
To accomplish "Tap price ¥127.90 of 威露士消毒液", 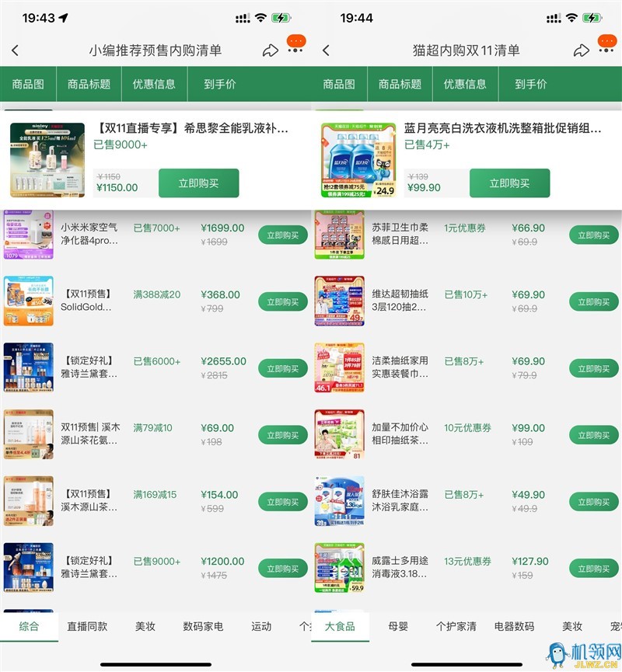I will point(530,562).
